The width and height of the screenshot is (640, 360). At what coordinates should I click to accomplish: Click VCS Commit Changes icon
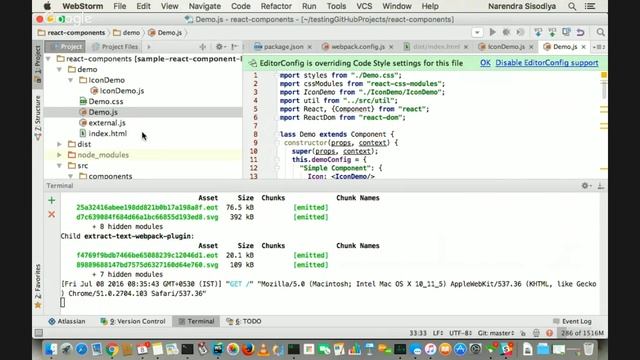[x=552, y=32]
